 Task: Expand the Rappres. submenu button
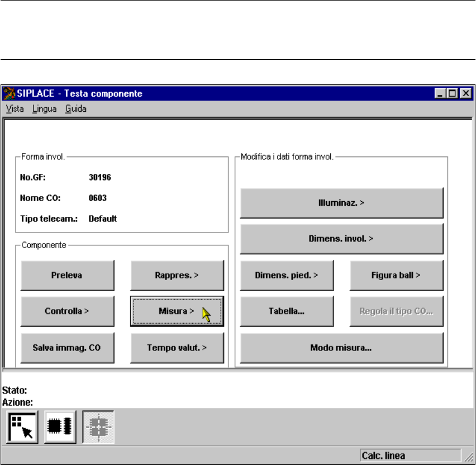pyautogui.click(x=177, y=275)
